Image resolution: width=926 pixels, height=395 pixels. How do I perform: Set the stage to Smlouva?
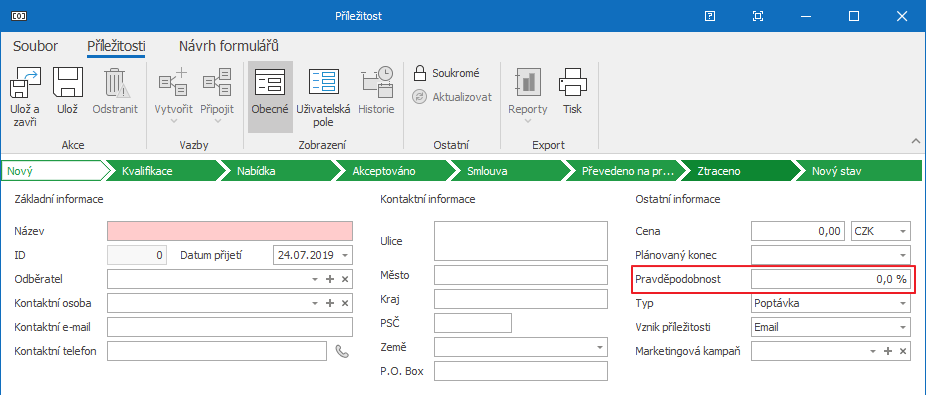point(508,171)
